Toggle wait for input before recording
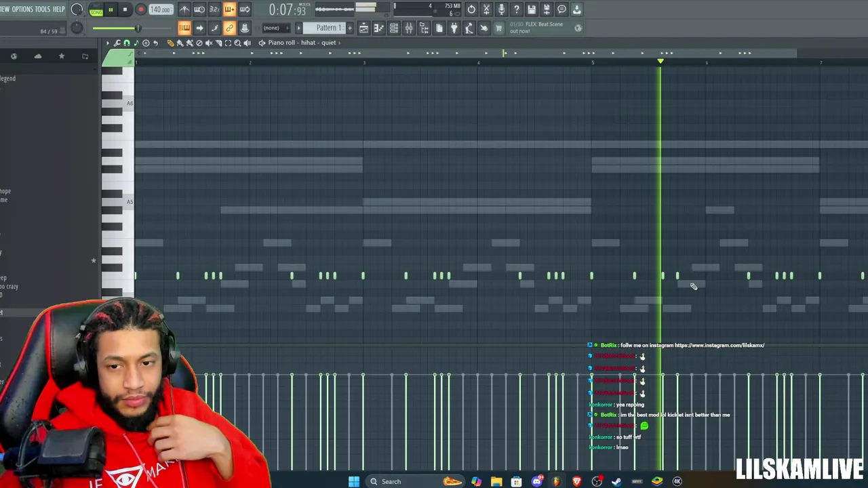 (199, 9)
